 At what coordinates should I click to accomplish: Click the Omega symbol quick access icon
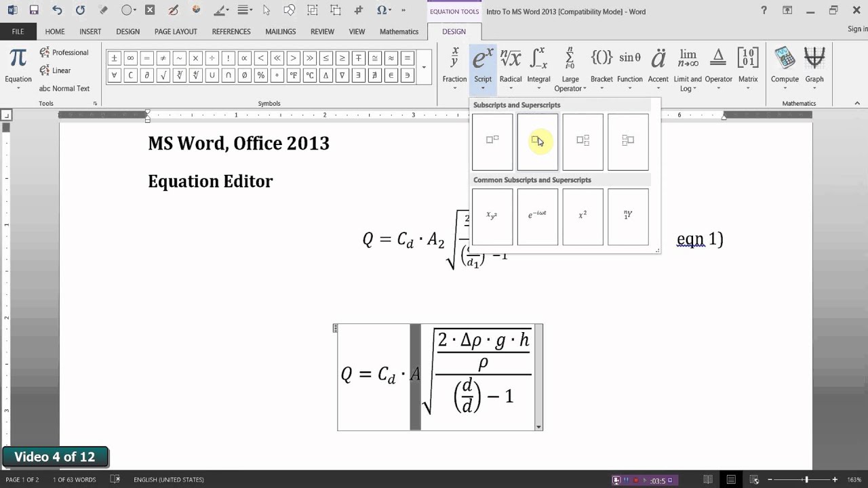382,10
